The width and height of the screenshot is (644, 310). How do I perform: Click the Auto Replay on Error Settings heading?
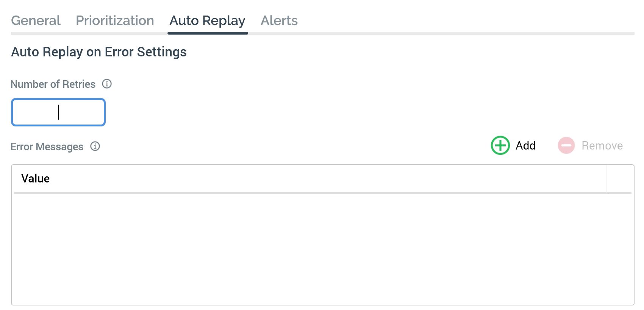(x=99, y=52)
